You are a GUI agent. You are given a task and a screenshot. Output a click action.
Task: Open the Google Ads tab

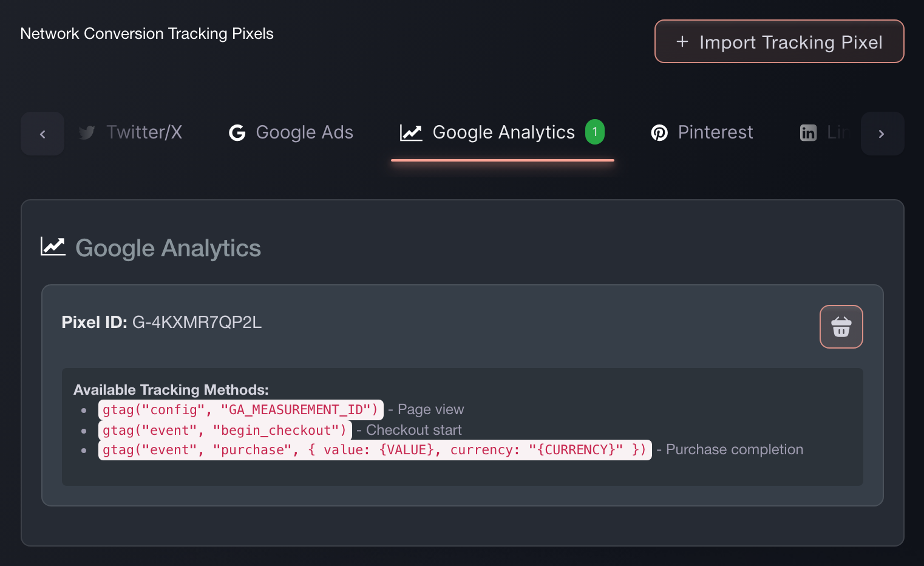[291, 132]
